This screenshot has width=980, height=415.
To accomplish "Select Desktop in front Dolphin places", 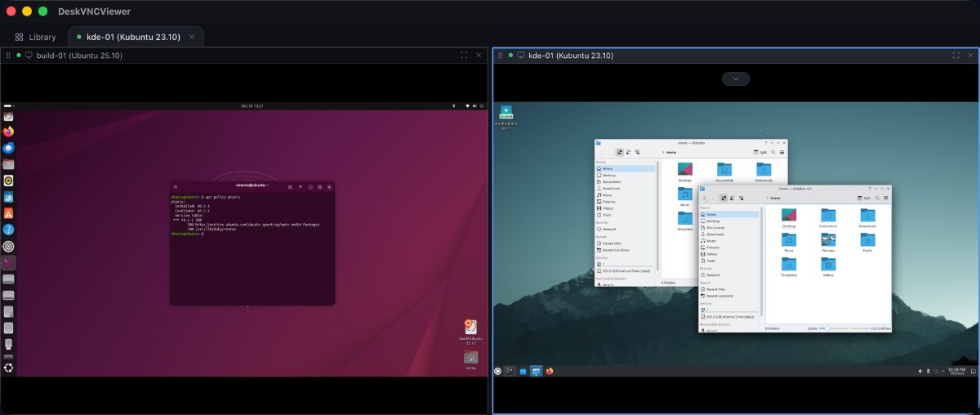I will (728, 221).
